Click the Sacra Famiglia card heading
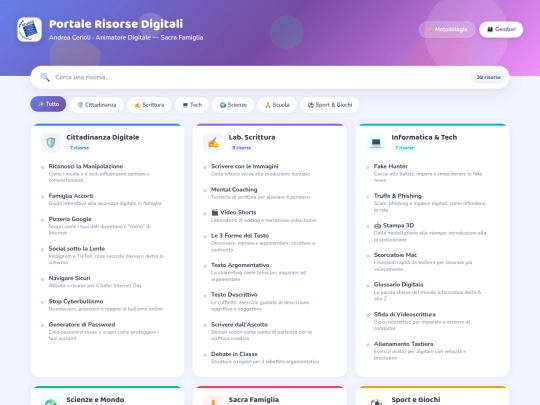The image size is (540, 405). tap(253, 399)
